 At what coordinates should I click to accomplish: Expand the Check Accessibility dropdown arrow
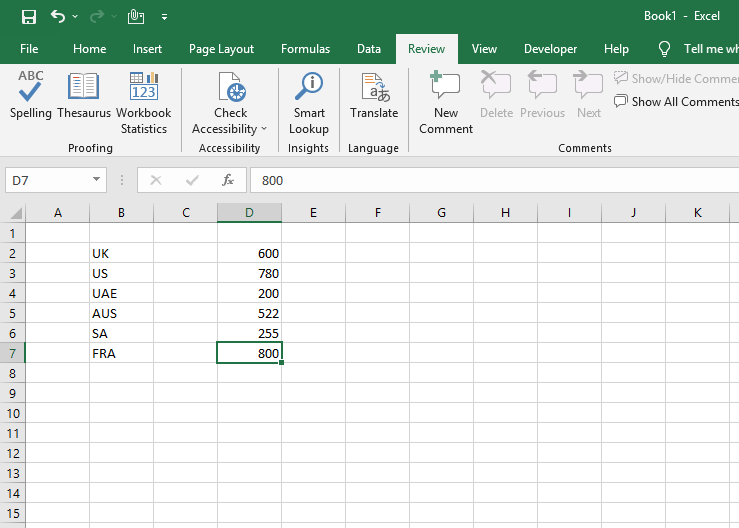pos(264,129)
